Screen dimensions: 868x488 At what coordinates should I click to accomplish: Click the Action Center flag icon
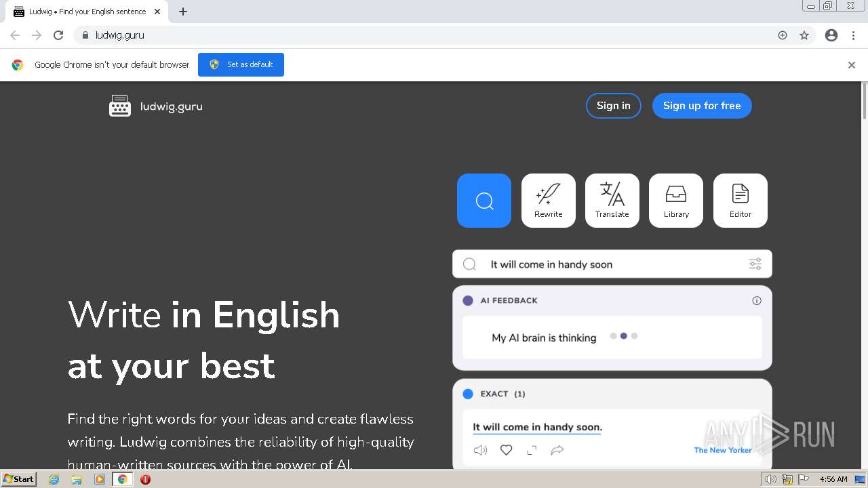point(804,479)
